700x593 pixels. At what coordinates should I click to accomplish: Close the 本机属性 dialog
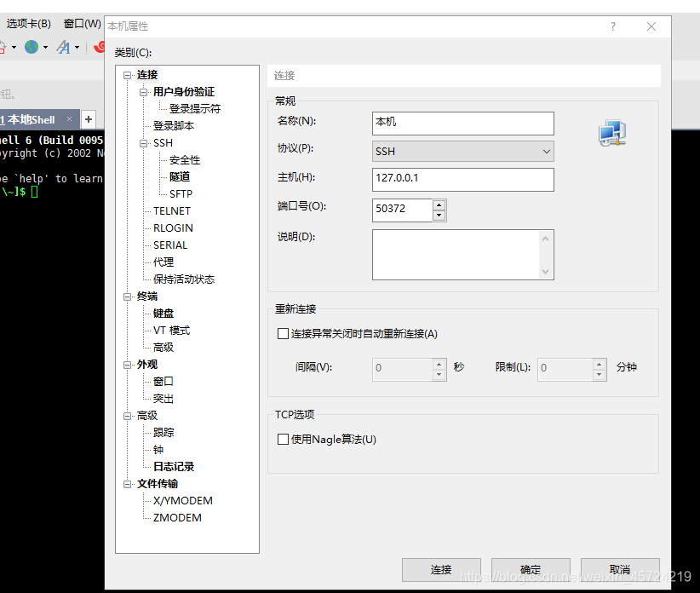tap(651, 26)
